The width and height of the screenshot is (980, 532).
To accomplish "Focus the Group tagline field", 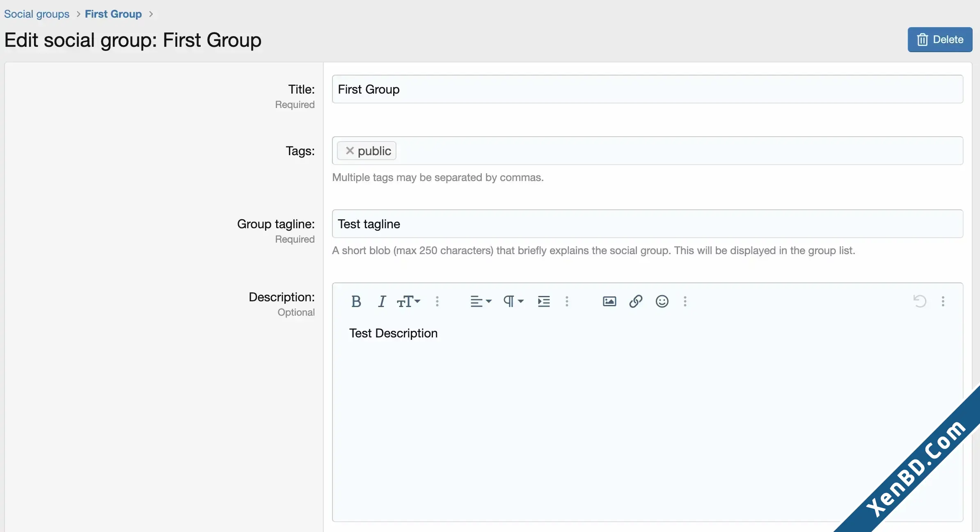I will click(x=647, y=224).
